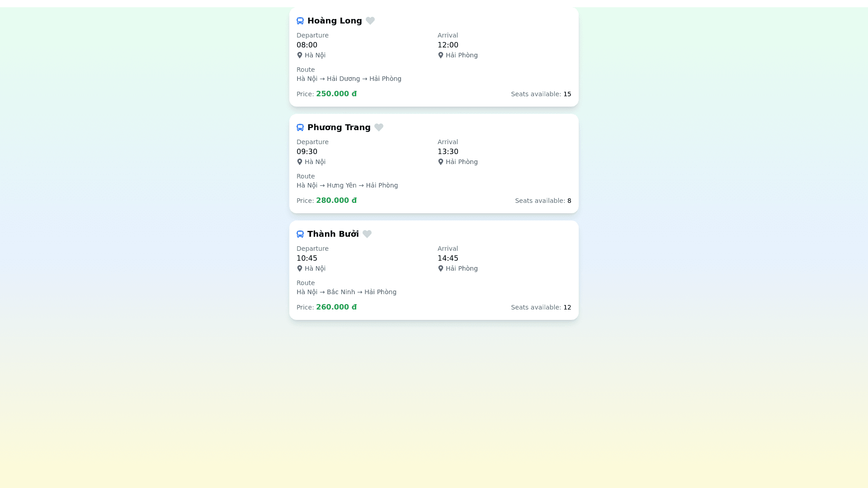Click the 260.000 đ price
Image resolution: width=868 pixels, height=488 pixels.
(336, 307)
